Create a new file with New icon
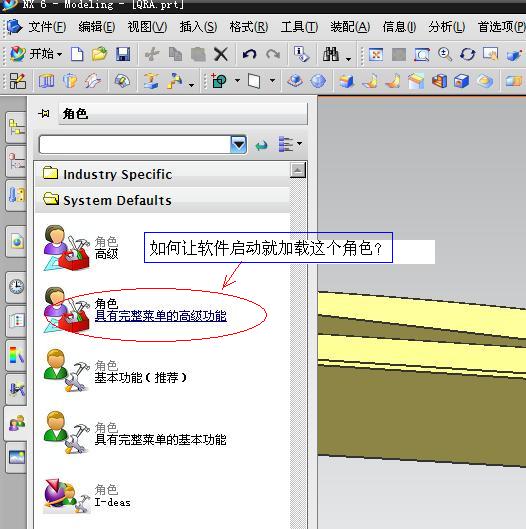This screenshot has height=529, width=526. click(x=77, y=54)
